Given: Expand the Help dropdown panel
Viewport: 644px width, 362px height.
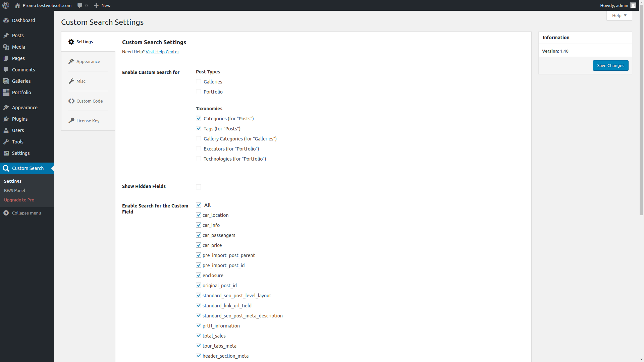Looking at the screenshot, I should [x=619, y=15].
